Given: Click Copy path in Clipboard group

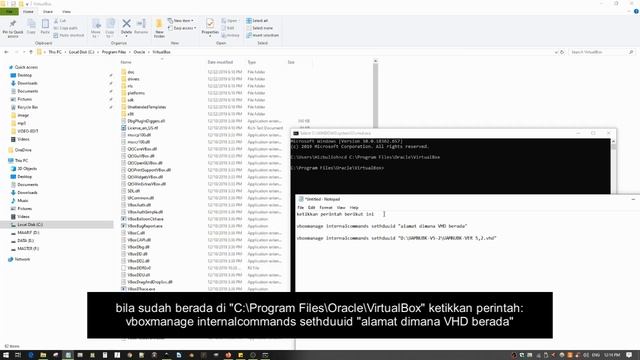Looking at the screenshot, I should (65, 28).
